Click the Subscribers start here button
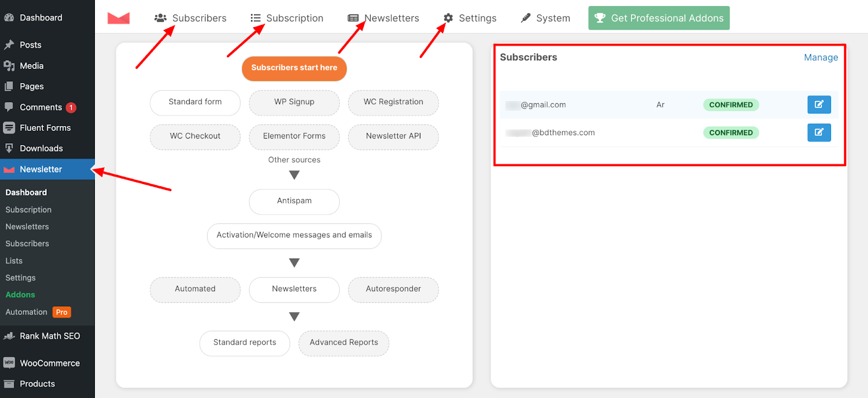 coord(294,68)
